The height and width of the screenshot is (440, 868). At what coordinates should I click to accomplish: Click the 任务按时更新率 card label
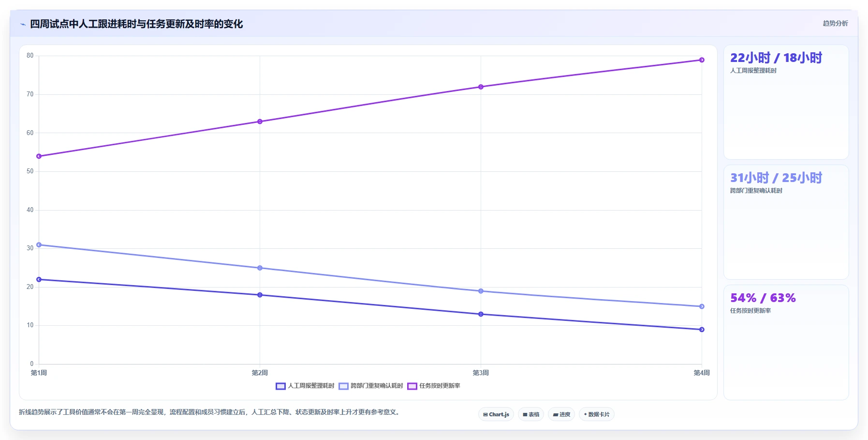click(x=750, y=311)
